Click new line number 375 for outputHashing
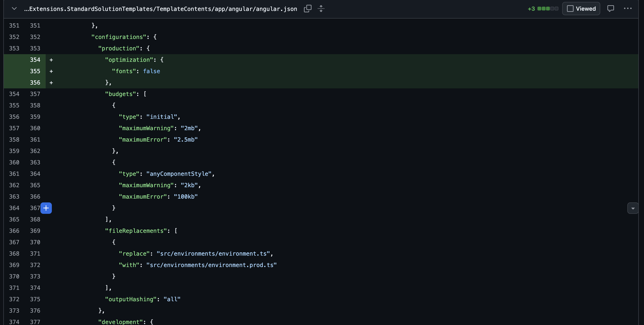Image resolution: width=644 pixels, height=325 pixels. tap(35, 299)
